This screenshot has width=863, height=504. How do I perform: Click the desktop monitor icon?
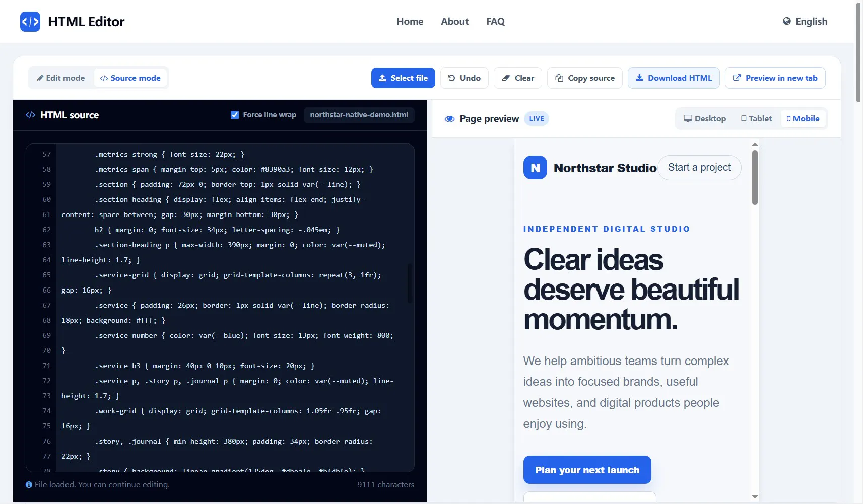click(x=688, y=118)
